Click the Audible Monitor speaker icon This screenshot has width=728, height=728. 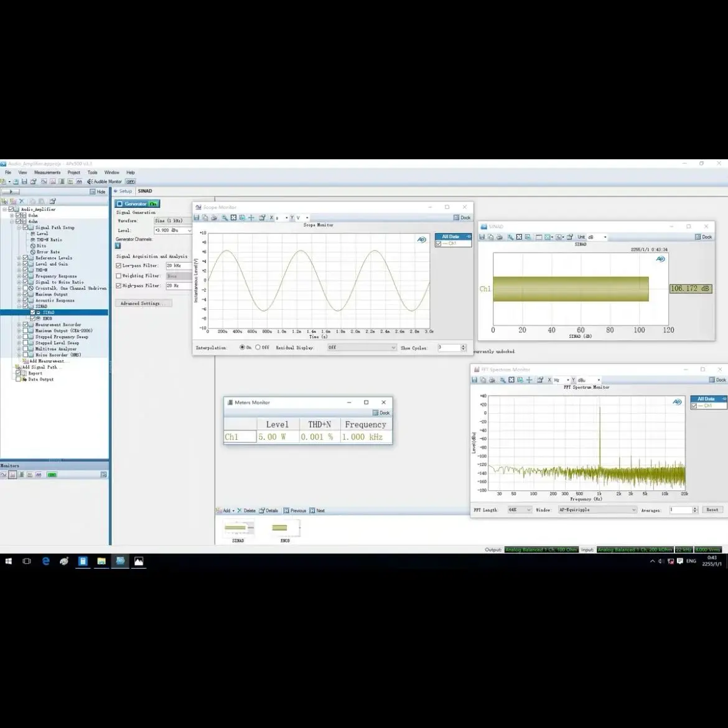(90, 182)
